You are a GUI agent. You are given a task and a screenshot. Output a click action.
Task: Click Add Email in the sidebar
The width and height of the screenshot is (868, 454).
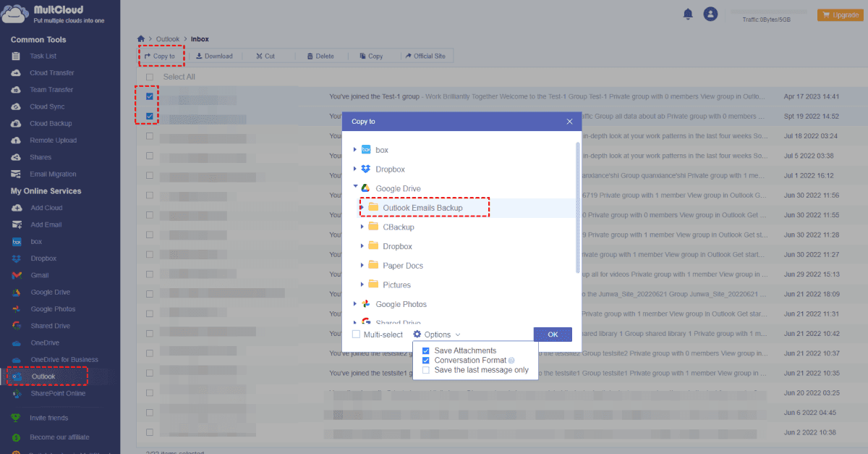46,224
